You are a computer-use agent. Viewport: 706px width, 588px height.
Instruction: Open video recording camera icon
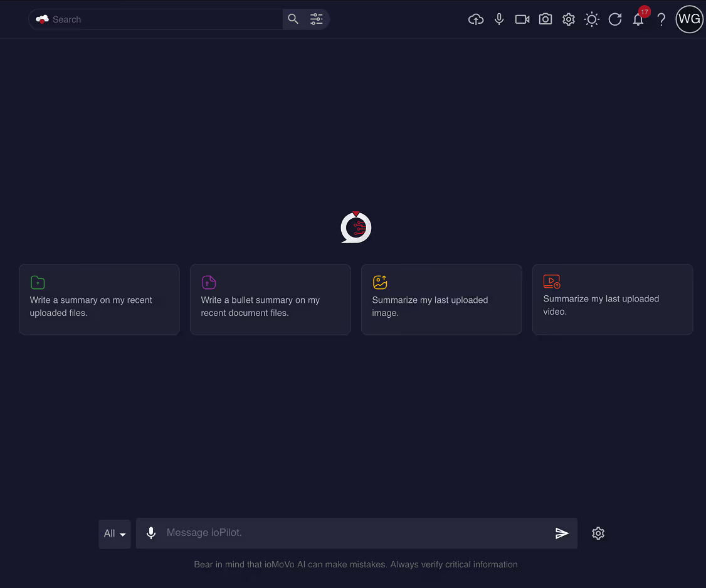[x=522, y=19]
